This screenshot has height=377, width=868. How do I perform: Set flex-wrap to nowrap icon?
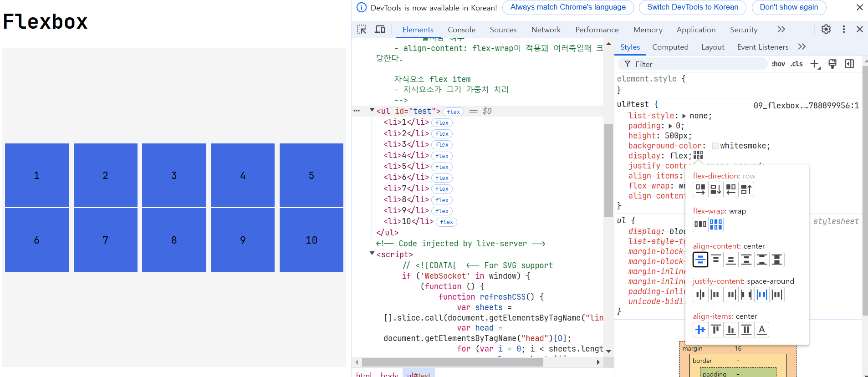coord(700,224)
